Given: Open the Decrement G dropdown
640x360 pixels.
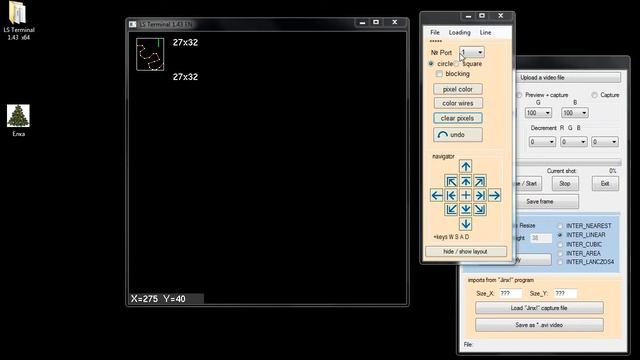Looking at the screenshot, I should 573,142.
